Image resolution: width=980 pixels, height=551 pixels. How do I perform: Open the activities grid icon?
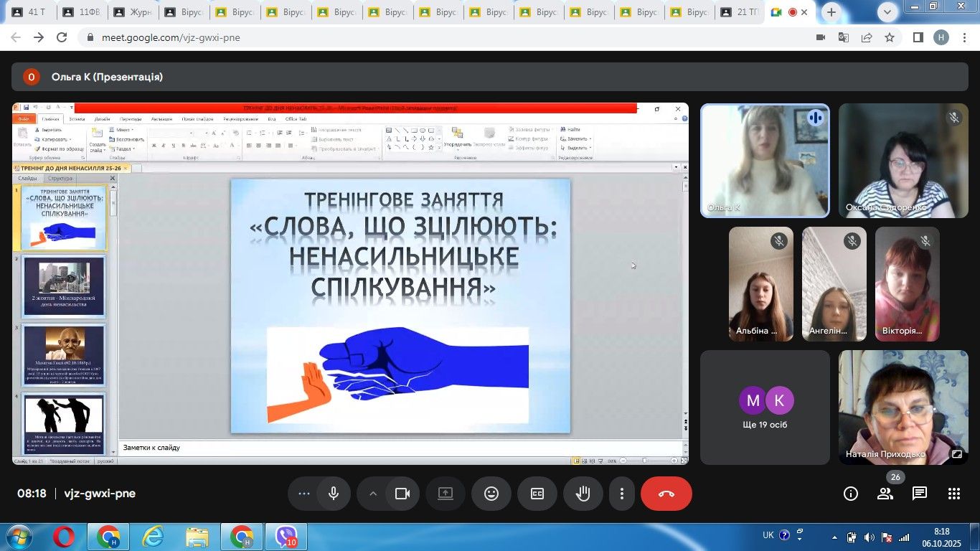tap(953, 494)
